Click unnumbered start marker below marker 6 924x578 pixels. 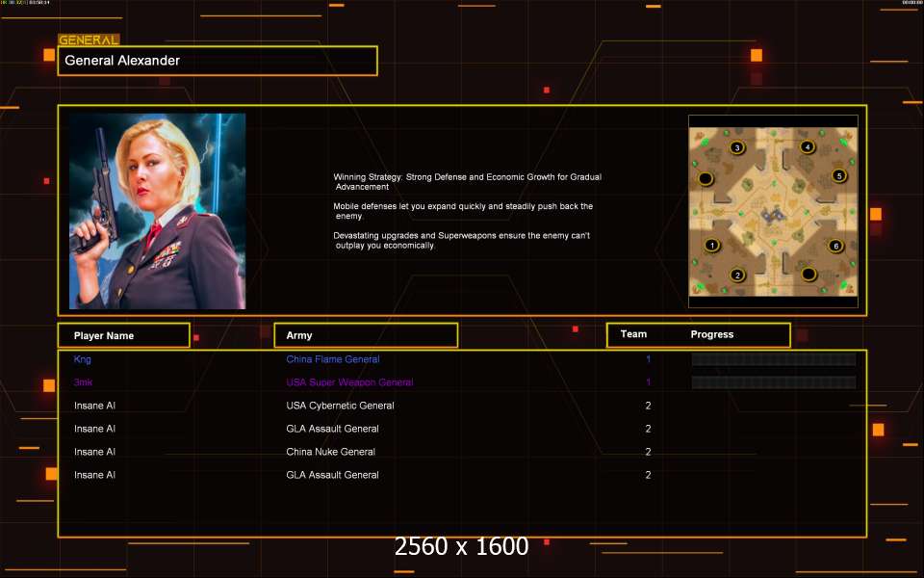808,274
